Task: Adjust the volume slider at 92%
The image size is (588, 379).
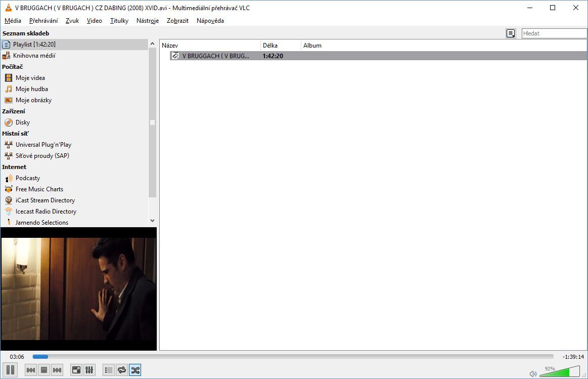Action: coord(560,371)
